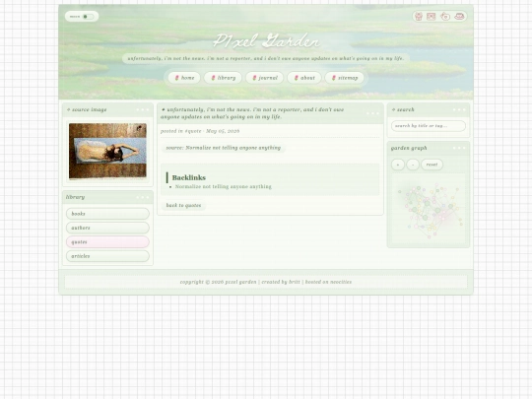Open the three-dot menu on garden graph panel

[459, 148]
